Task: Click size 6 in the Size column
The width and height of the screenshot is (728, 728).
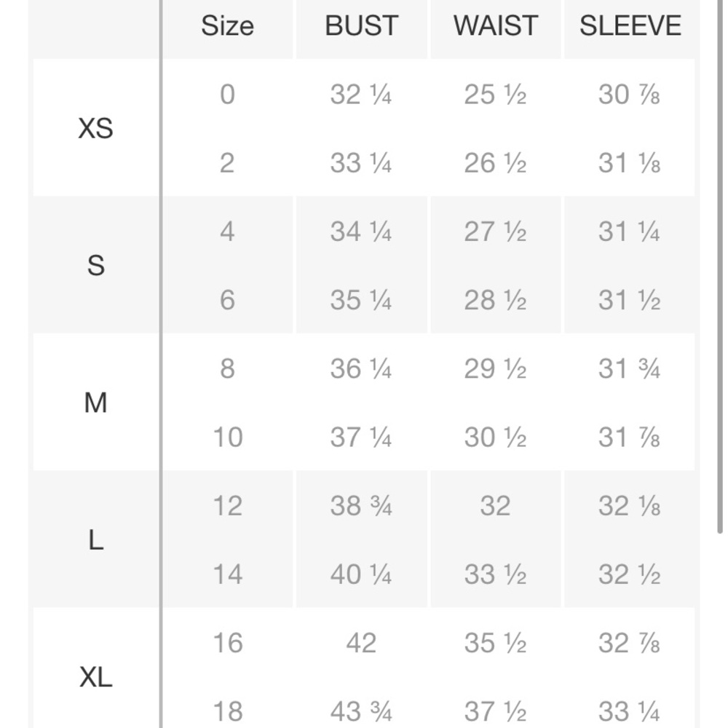Action: [227, 300]
